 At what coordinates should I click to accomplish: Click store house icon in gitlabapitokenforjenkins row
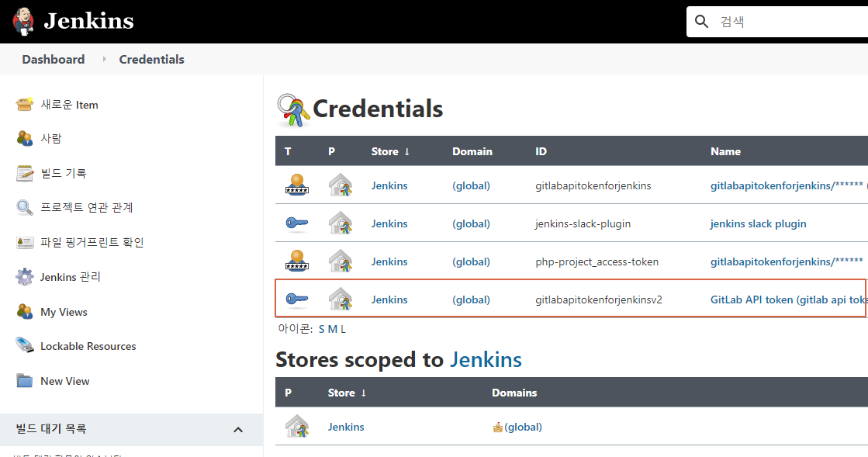341,185
